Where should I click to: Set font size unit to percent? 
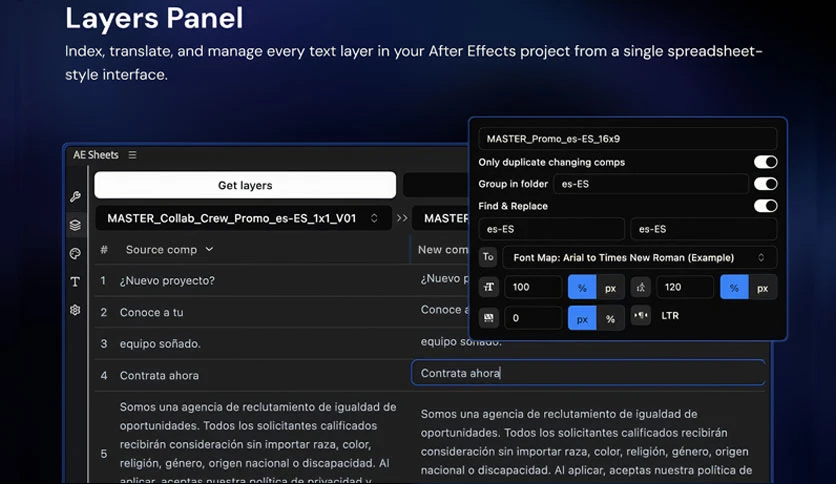point(582,287)
